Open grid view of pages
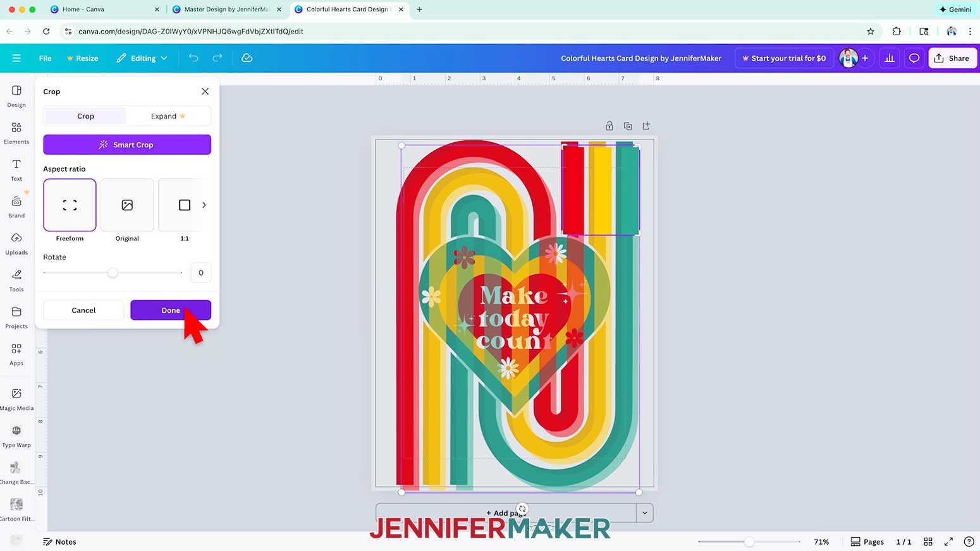 tap(928, 542)
